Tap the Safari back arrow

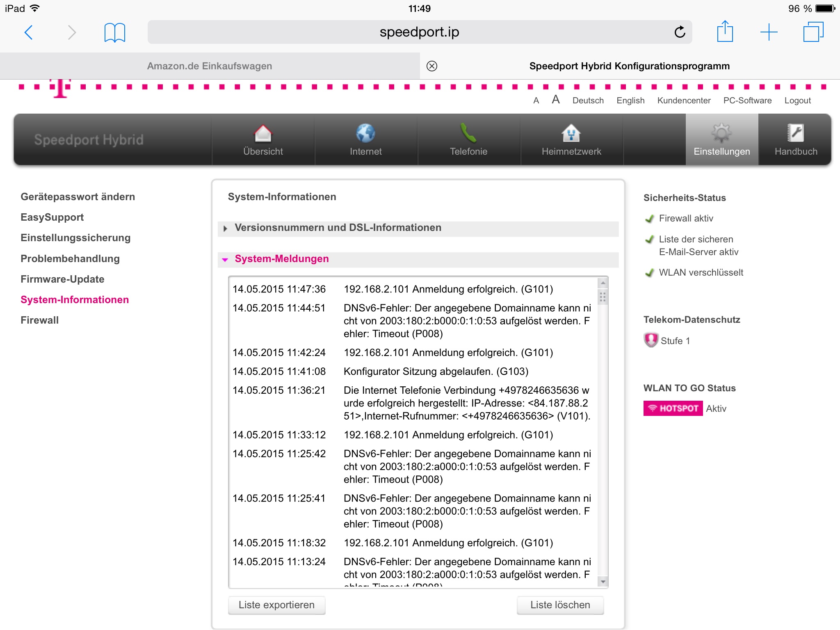[28, 32]
